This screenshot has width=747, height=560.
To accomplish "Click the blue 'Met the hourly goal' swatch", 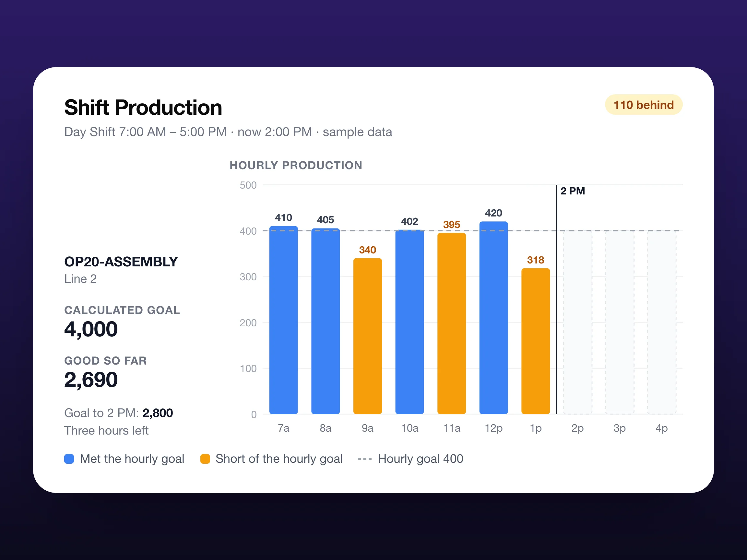I will click(x=69, y=459).
